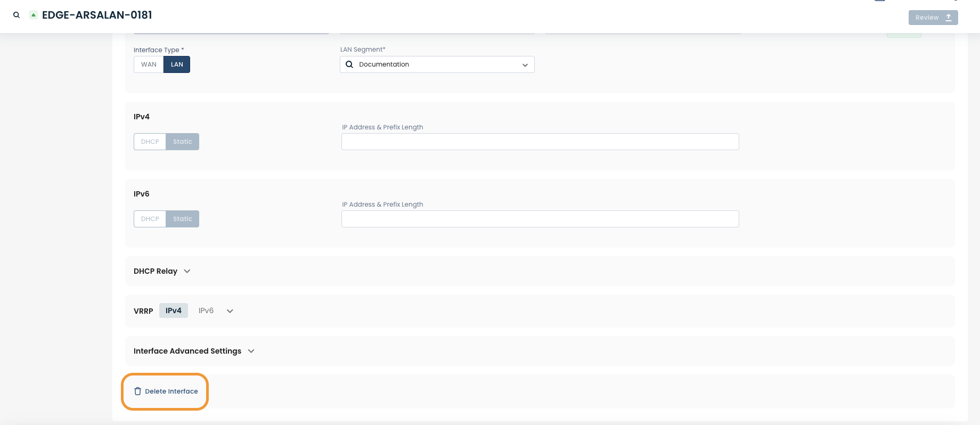This screenshot has width=980, height=425.
Task: Switch IPv4 addressing to Static
Action: click(182, 142)
